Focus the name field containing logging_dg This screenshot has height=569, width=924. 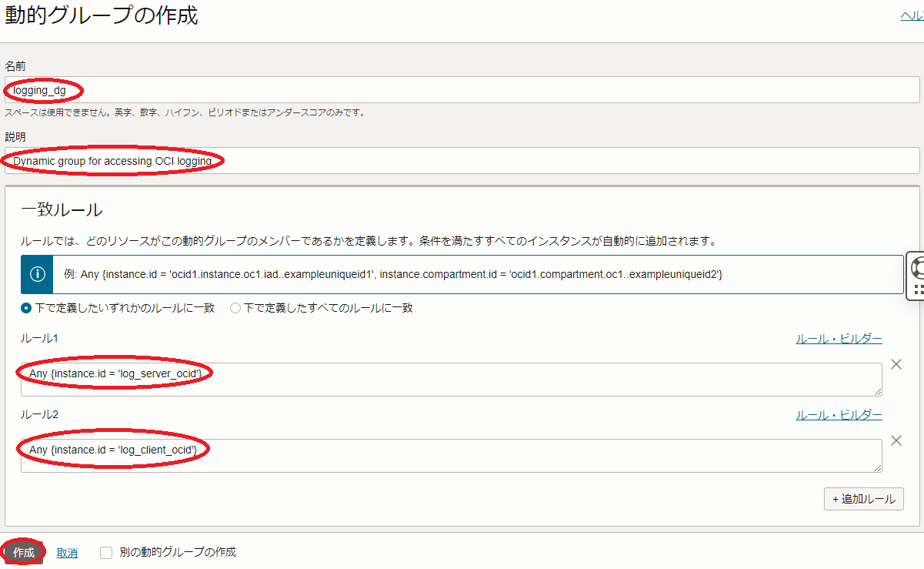(x=462, y=90)
